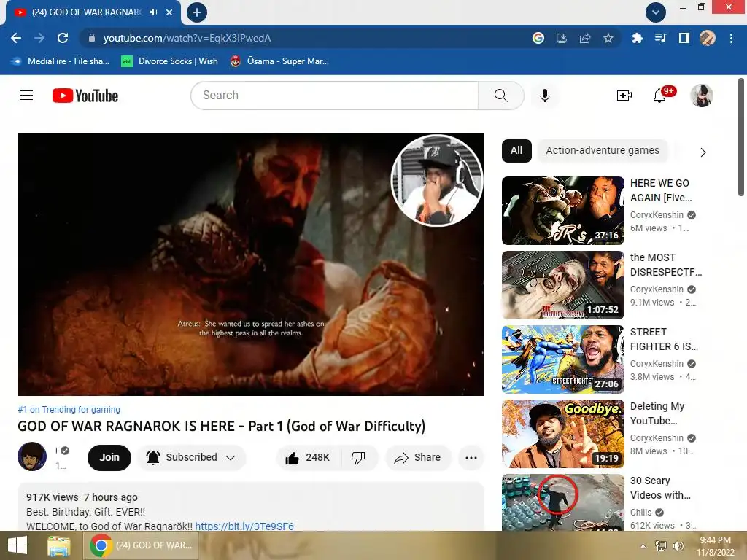Open Chrome three-dot menu
The width and height of the screenshot is (747, 560).
(731, 38)
